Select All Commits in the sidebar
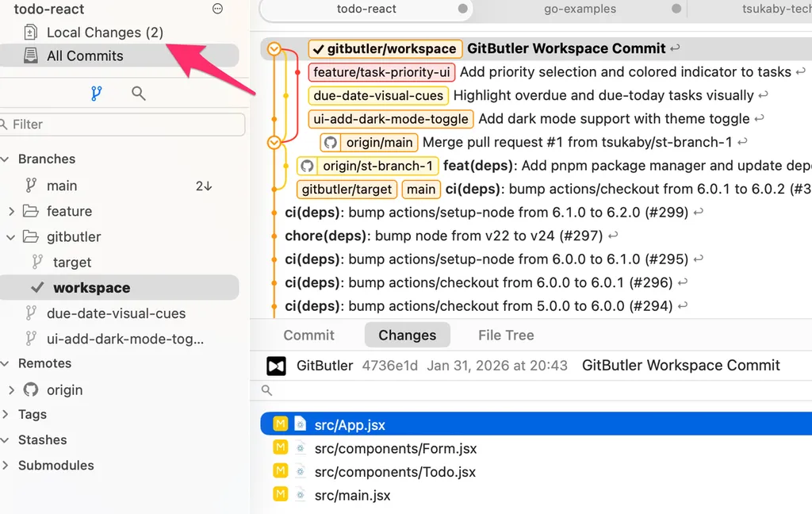This screenshot has width=812, height=514. pos(85,56)
